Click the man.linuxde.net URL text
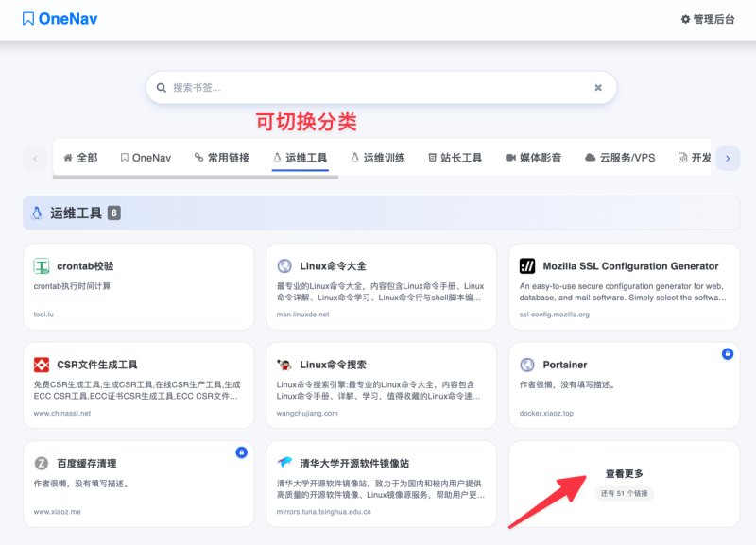756x545 pixels. click(302, 315)
